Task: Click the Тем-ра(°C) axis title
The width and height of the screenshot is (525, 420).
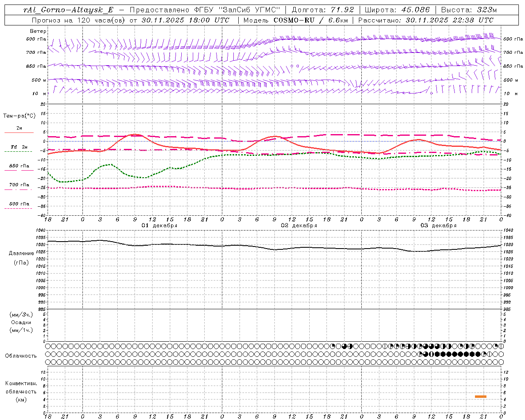Action: (x=19, y=116)
